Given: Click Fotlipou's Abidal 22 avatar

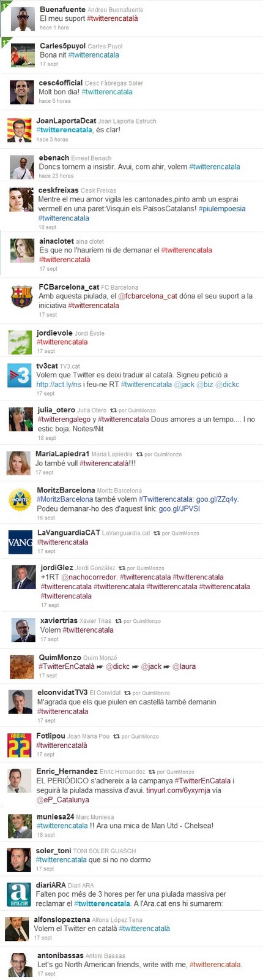Looking at the screenshot, I should tap(20, 745).
